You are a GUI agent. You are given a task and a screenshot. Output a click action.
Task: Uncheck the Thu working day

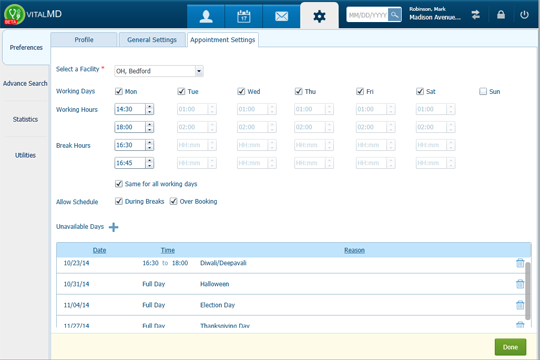coord(299,91)
